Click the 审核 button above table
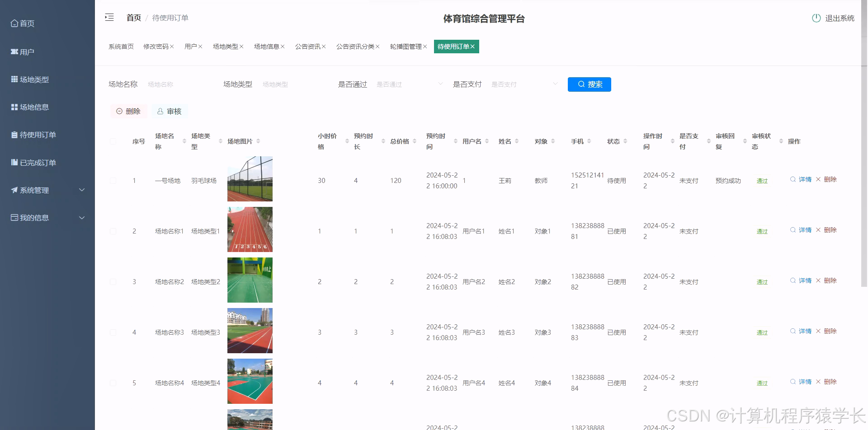Screen dimensions: 868x430 [170, 111]
